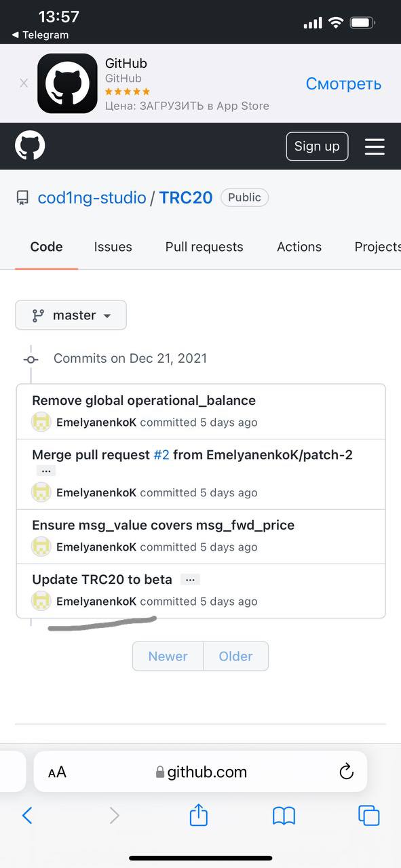Tap the GitHub app icon in banner
The image size is (401, 868).
coord(67,83)
